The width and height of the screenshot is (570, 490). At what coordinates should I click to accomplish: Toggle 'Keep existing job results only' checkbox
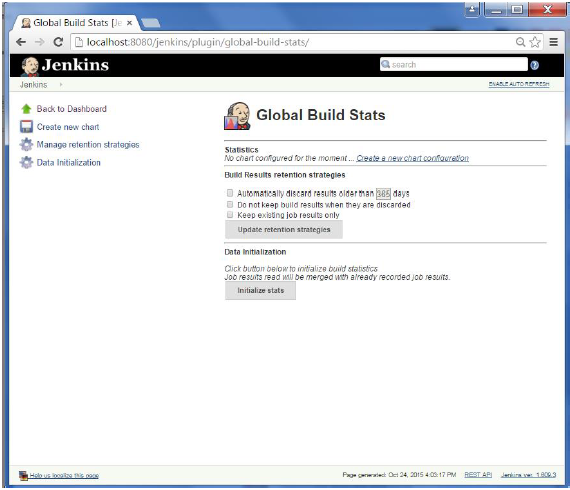230,214
